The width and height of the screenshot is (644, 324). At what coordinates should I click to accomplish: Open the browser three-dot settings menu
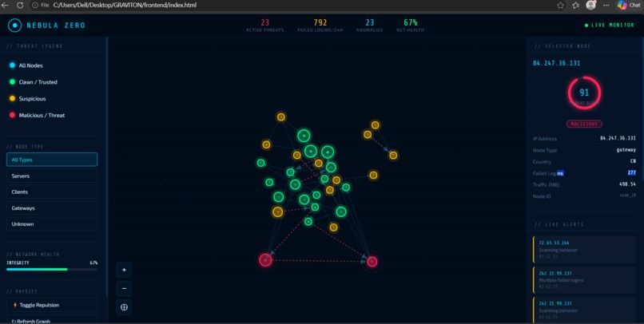coord(606,6)
